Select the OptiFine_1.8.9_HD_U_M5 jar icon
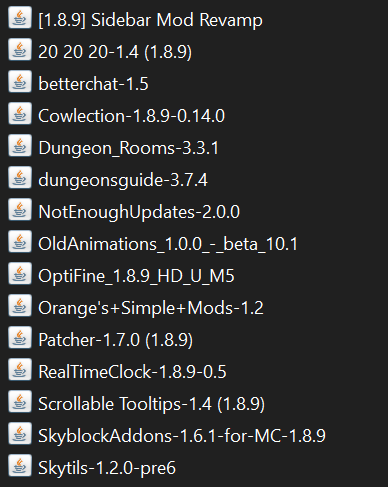The image size is (388, 487). (x=20, y=274)
